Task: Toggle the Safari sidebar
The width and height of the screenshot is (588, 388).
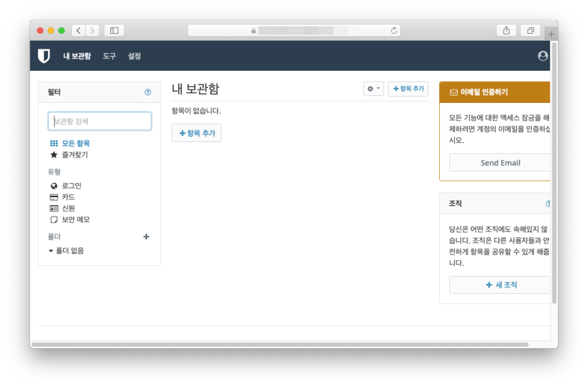Action: point(114,31)
